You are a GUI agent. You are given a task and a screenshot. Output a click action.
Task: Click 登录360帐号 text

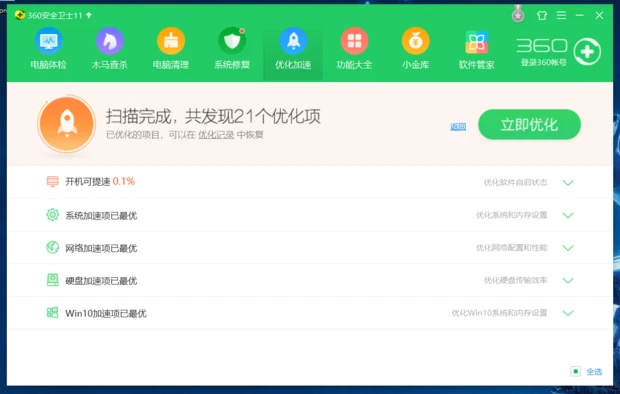pyautogui.click(x=544, y=63)
